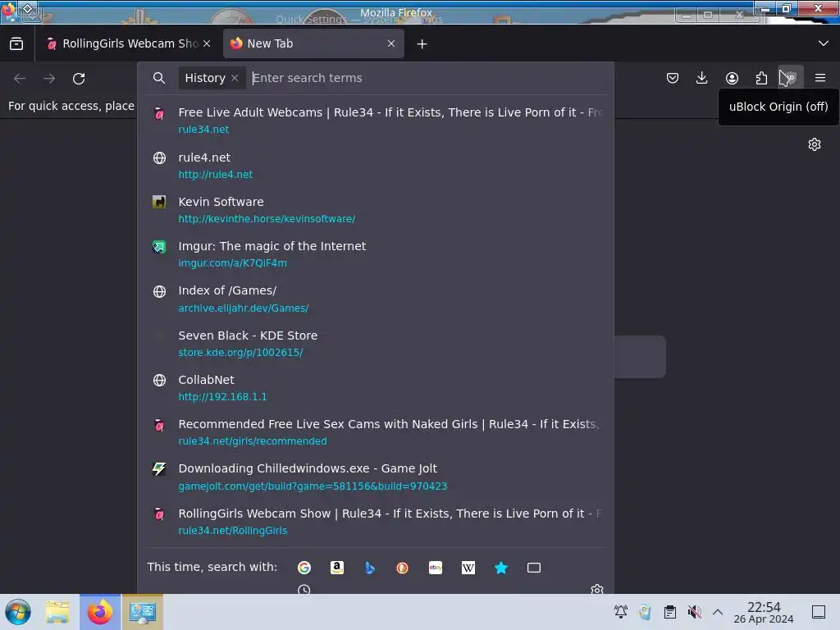Viewport: 840px width, 630px height.
Task: Open the Extensions puzzle-piece menu
Action: pyautogui.click(x=761, y=78)
